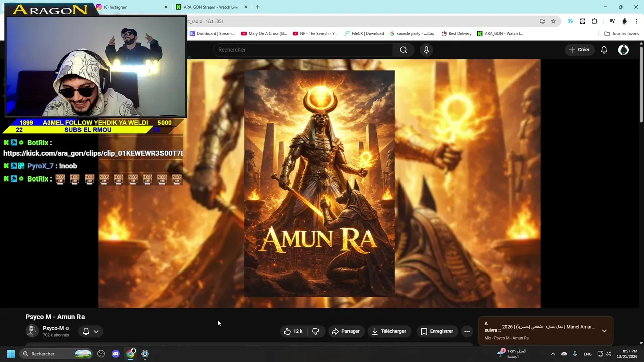644x362 pixels.
Task: Click the Psyco M - Amun Ra title
Action: [x=55, y=317]
